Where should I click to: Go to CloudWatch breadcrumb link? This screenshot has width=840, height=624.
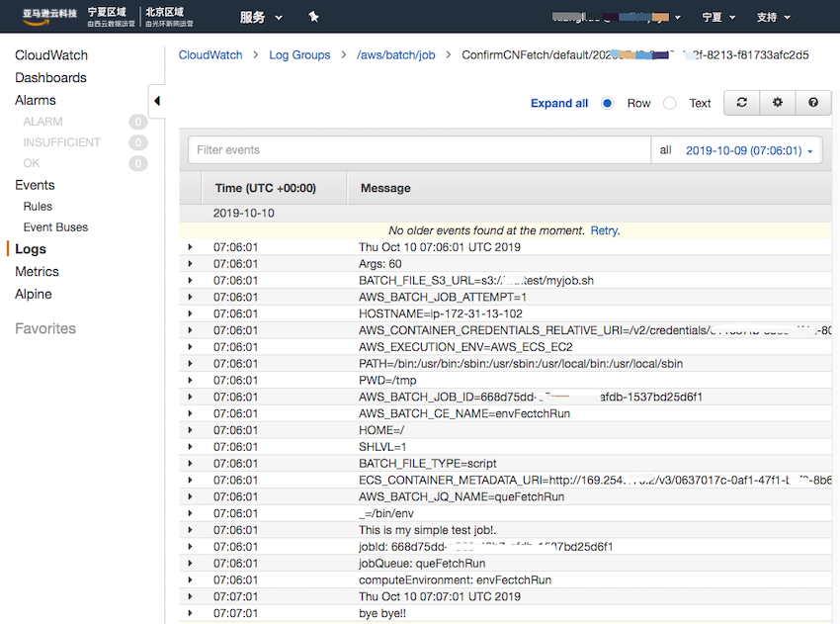tap(210, 55)
